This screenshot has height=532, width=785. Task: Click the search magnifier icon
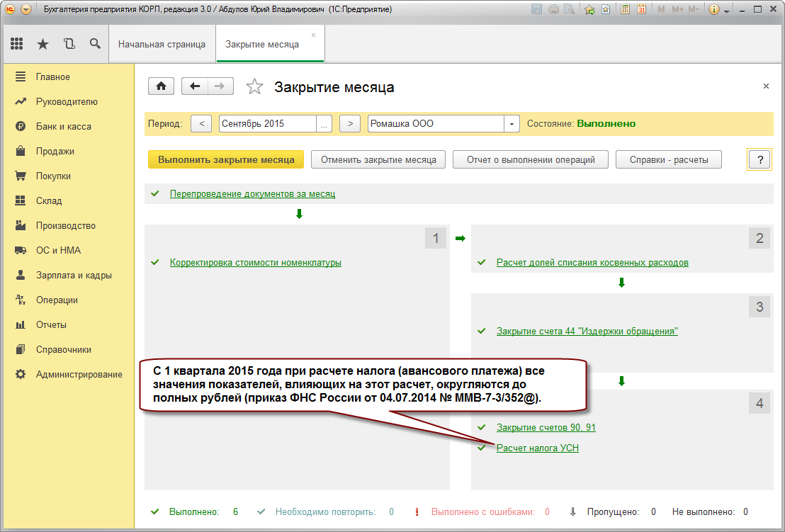pos(95,44)
